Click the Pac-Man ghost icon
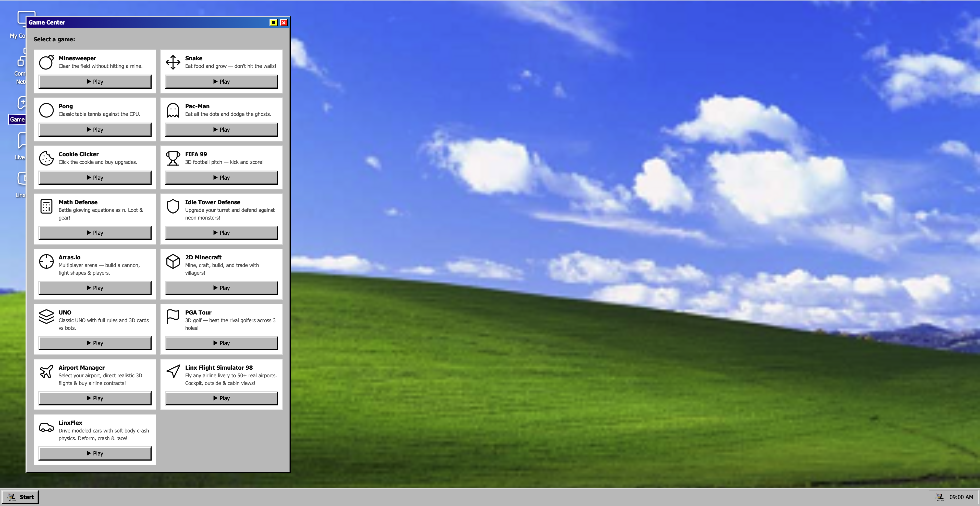The width and height of the screenshot is (980, 506). 173,110
